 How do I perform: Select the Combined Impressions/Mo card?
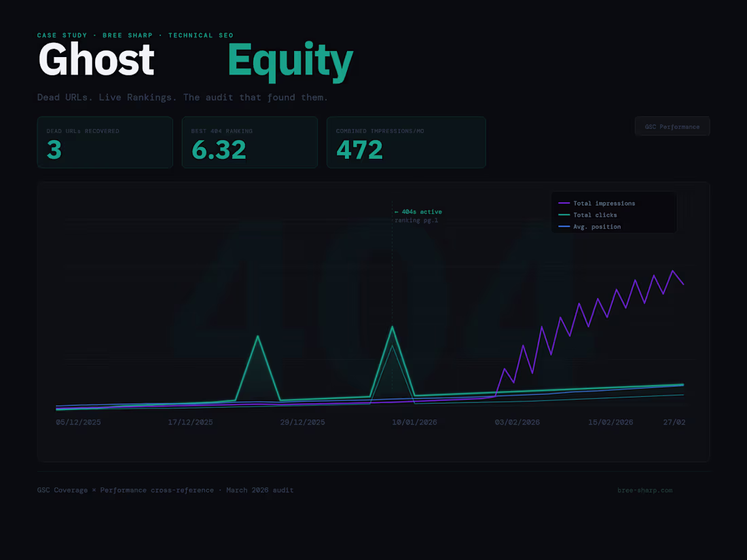pyautogui.click(x=406, y=143)
